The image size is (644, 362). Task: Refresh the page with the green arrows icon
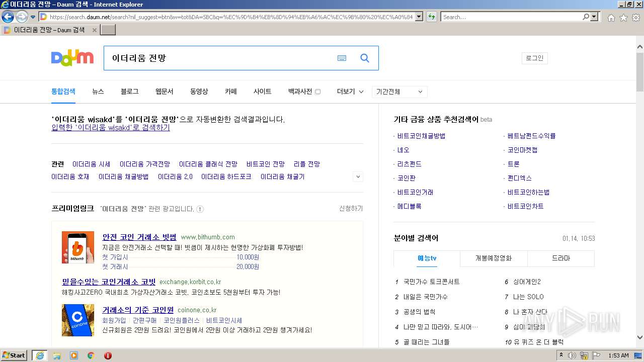click(x=431, y=17)
